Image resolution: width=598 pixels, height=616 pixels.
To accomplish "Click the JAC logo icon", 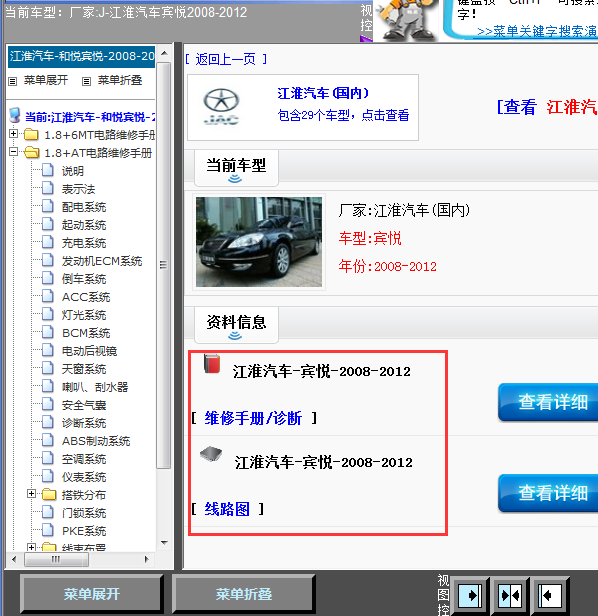I will [221, 107].
